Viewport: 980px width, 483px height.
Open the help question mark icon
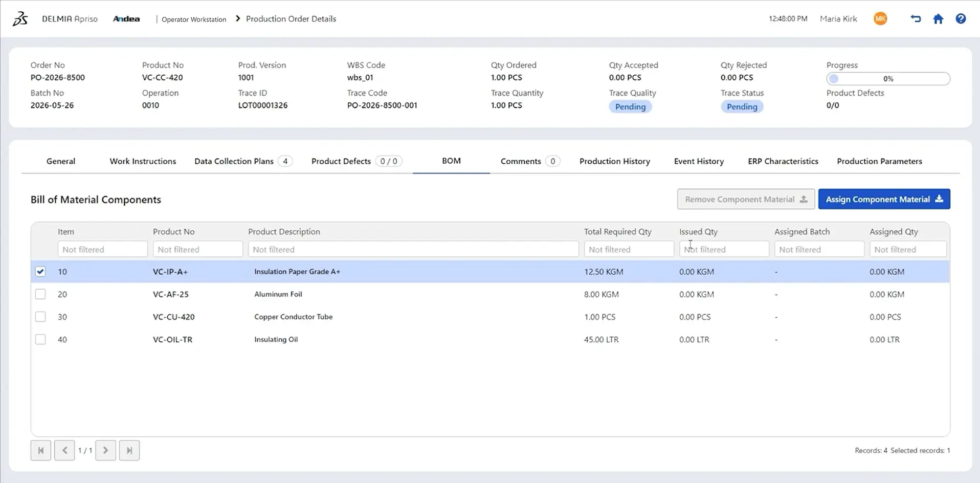[961, 19]
